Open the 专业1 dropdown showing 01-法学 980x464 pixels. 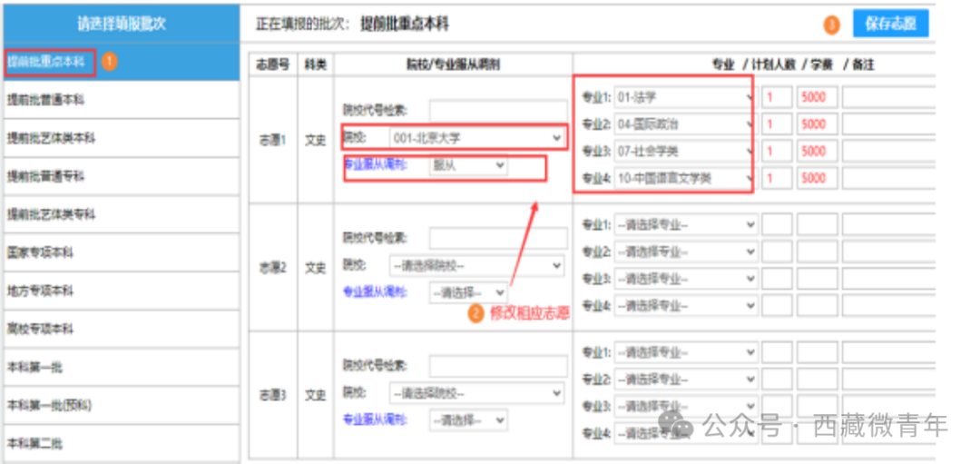point(686,97)
